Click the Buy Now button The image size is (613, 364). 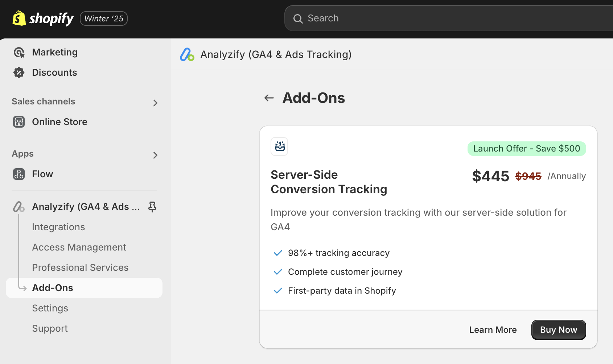(x=559, y=330)
